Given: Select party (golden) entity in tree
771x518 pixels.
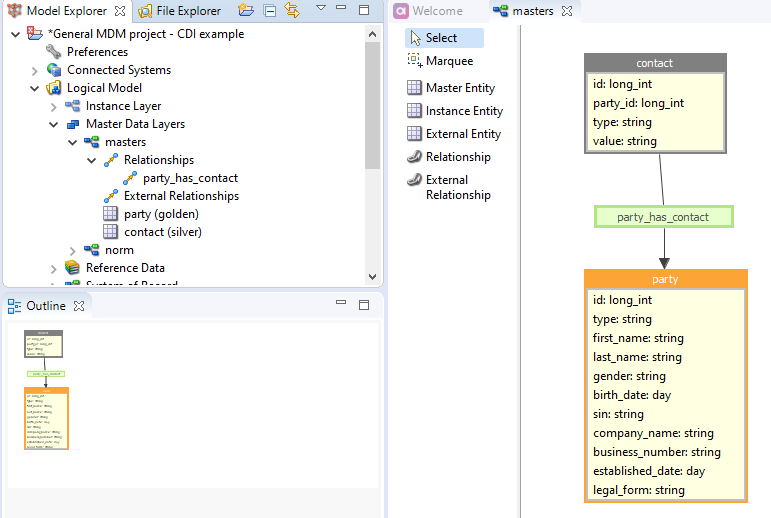Looking at the screenshot, I should tap(160, 214).
